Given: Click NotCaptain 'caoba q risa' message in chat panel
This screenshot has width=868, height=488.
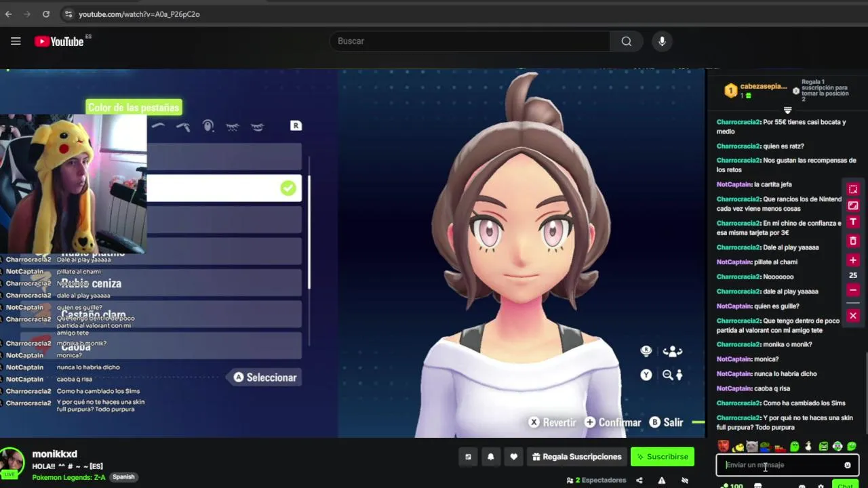Looking at the screenshot, I should (753, 388).
